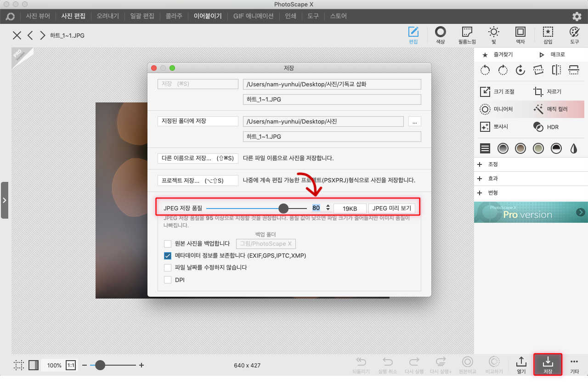This screenshot has width=588, height=384.
Task: Click the 열기 open icon
Action: [521, 365]
